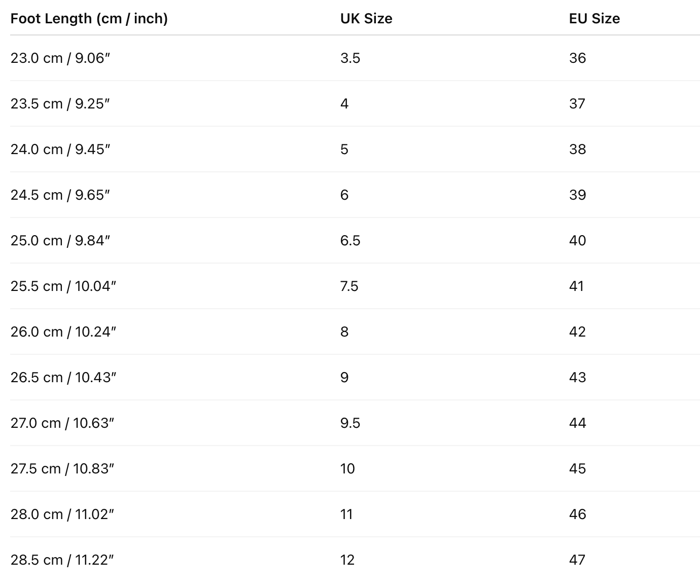Select UK size 10 cell
This screenshot has width=700, height=588.
(347, 469)
